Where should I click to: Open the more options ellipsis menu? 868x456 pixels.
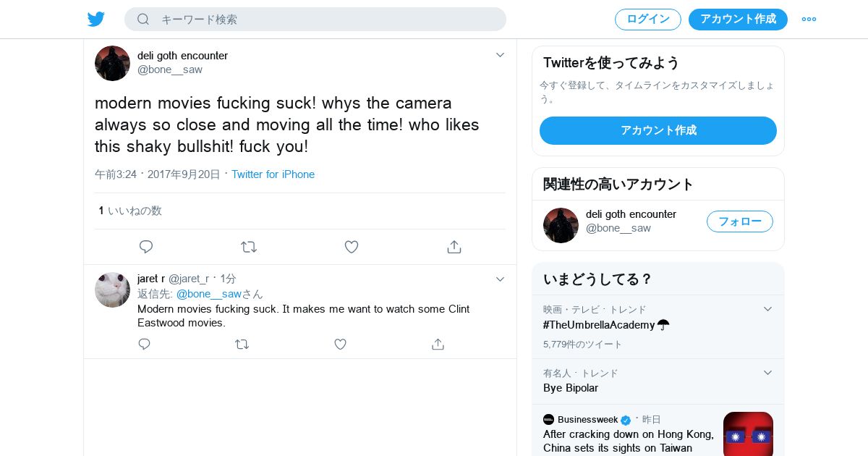809,20
